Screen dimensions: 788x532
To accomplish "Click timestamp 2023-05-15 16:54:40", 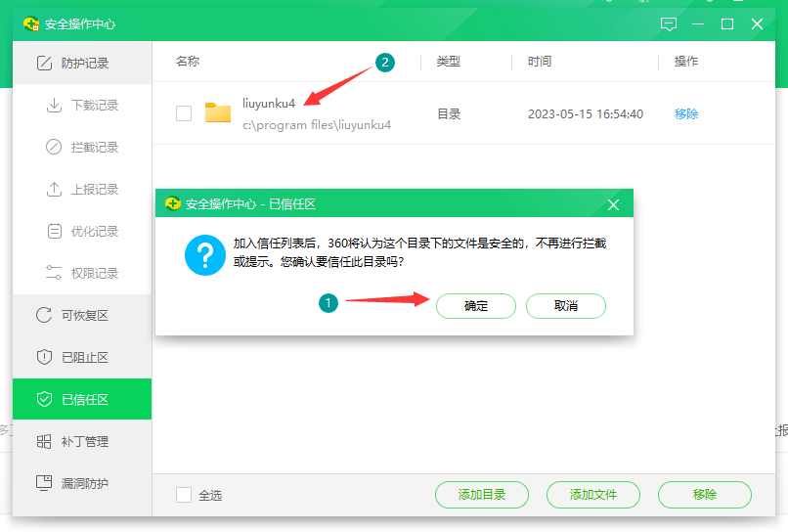I will point(586,114).
